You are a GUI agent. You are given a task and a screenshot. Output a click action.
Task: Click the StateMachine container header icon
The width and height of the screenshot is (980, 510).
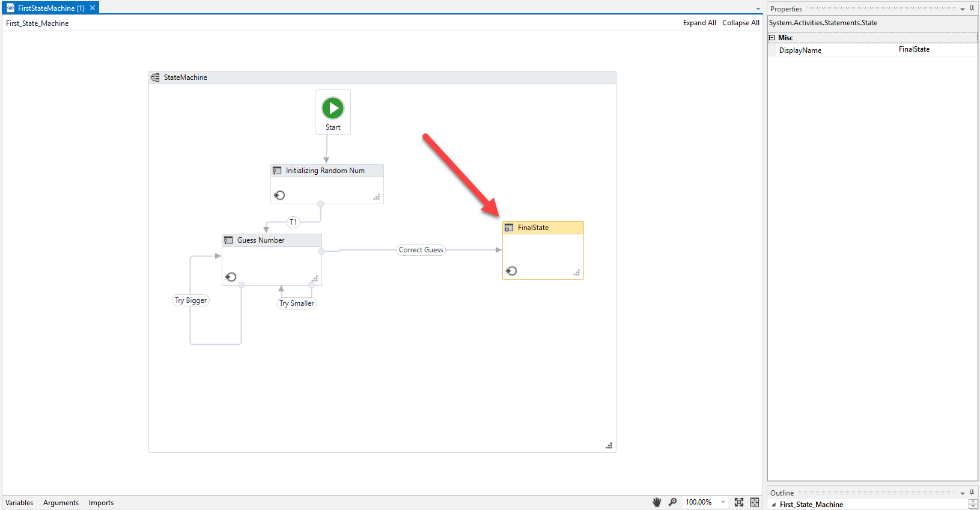[155, 77]
